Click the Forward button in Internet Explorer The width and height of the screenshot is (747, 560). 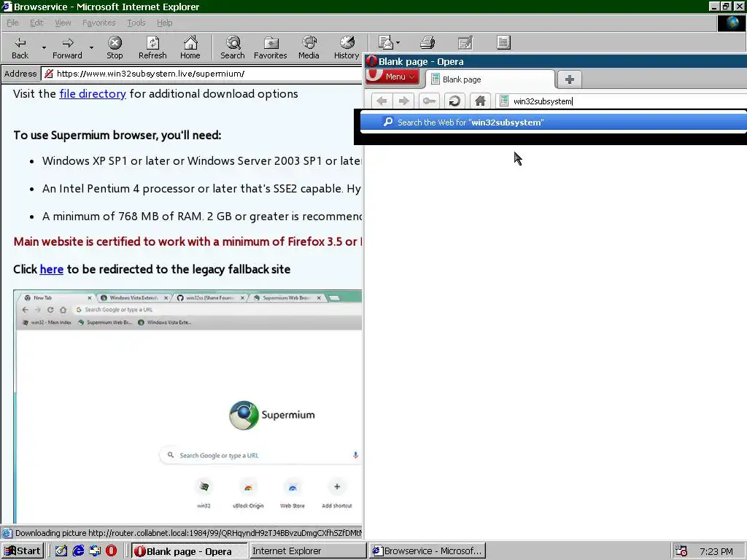pos(67,47)
